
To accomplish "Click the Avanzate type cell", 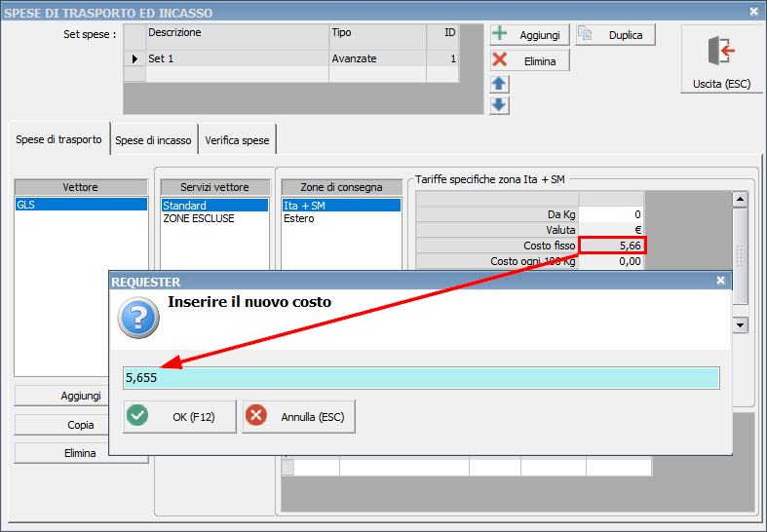I will pos(377,58).
